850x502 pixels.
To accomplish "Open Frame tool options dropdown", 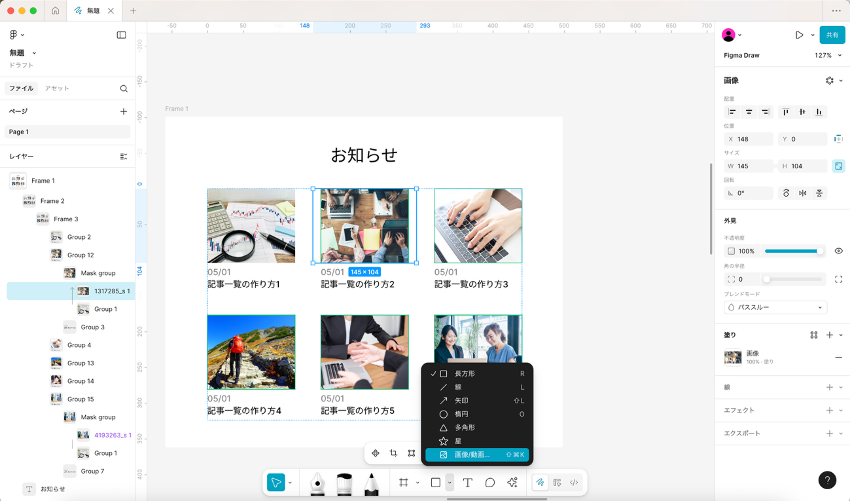I will [x=417, y=482].
